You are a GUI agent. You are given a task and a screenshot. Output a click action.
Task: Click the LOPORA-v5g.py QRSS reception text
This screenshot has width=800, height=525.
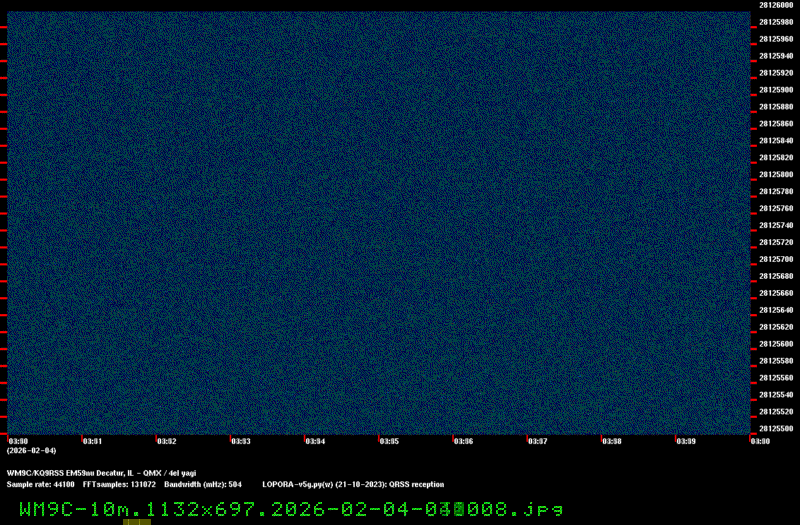point(353,485)
